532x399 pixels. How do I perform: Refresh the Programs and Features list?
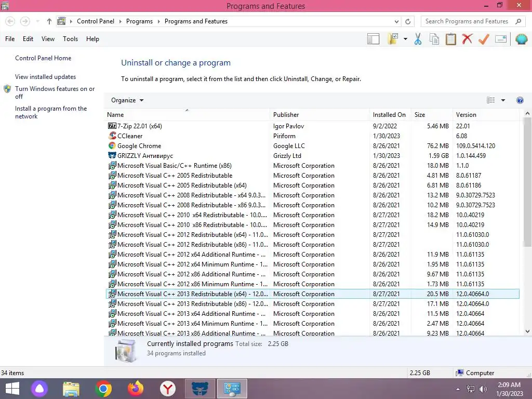point(408,21)
